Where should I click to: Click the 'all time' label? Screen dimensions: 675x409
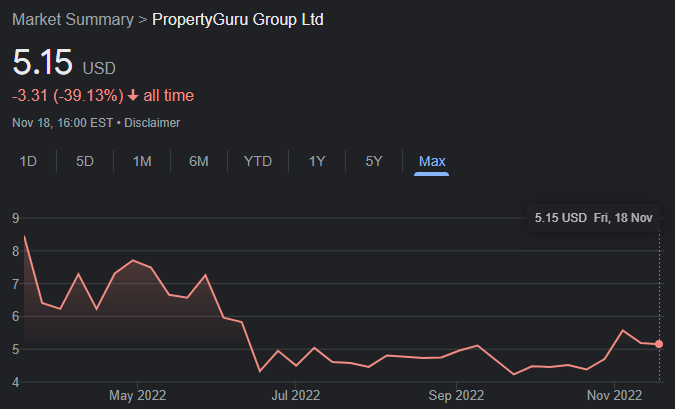point(169,96)
